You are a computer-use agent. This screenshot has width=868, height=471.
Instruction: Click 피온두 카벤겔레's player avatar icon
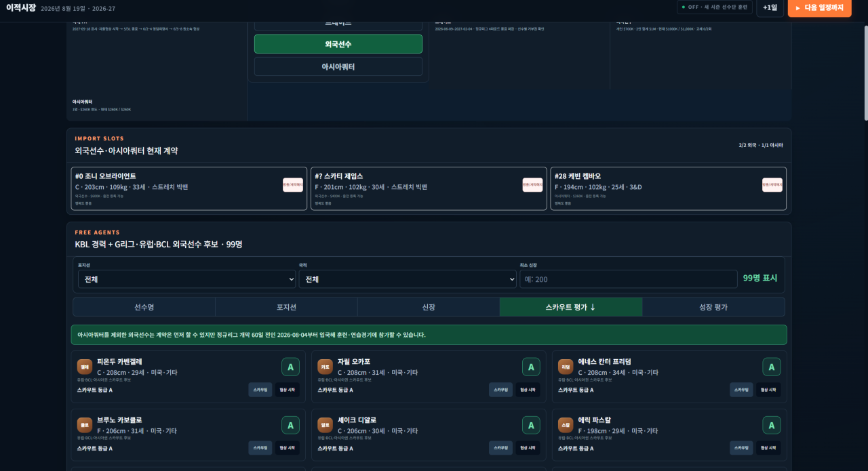(85, 367)
